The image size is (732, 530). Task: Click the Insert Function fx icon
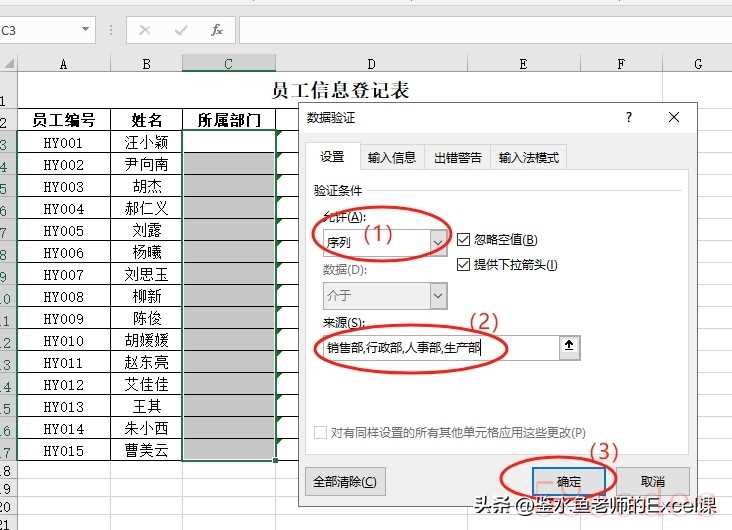coord(216,31)
